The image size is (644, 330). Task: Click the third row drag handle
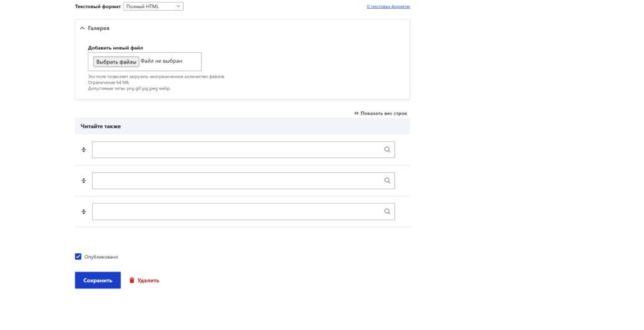pos(84,212)
